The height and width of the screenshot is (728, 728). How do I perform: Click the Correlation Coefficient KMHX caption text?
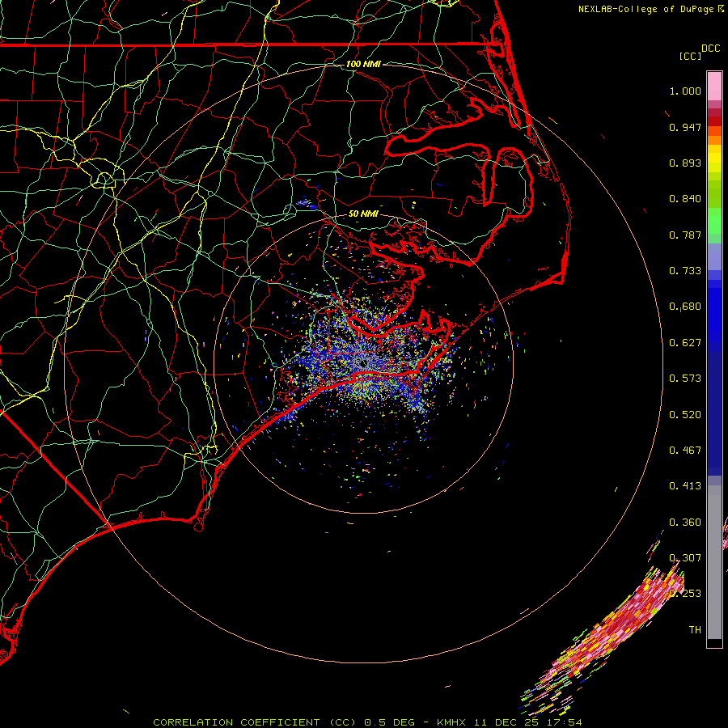[x=367, y=722]
